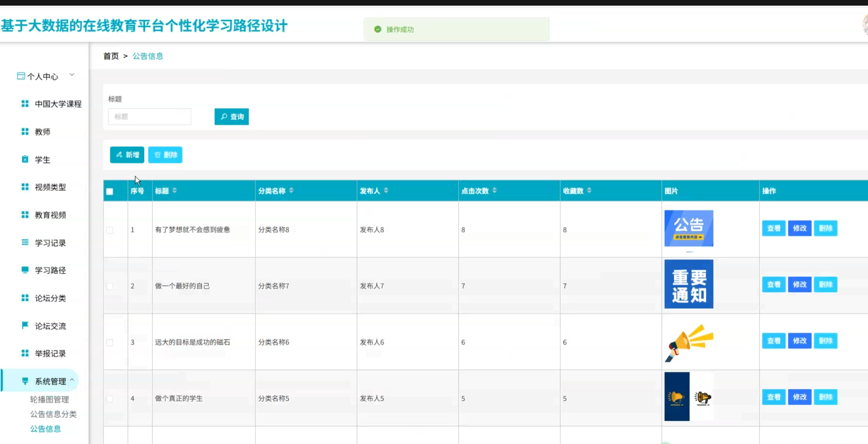Open 学生 menu item
The width and height of the screenshot is (868, 444).
43,160
